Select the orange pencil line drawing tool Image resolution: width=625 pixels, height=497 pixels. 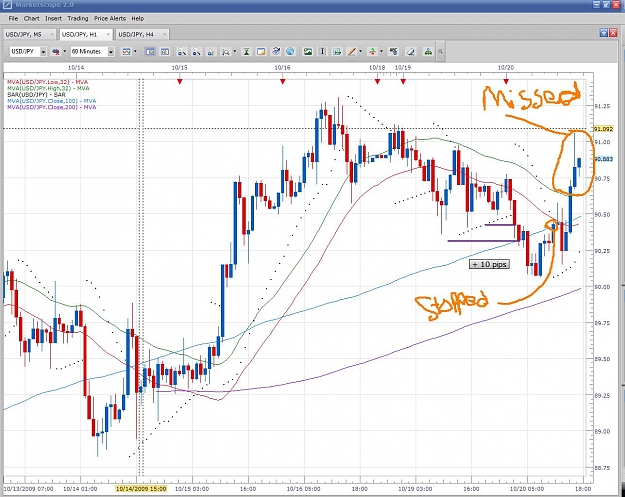pos(352,52)
